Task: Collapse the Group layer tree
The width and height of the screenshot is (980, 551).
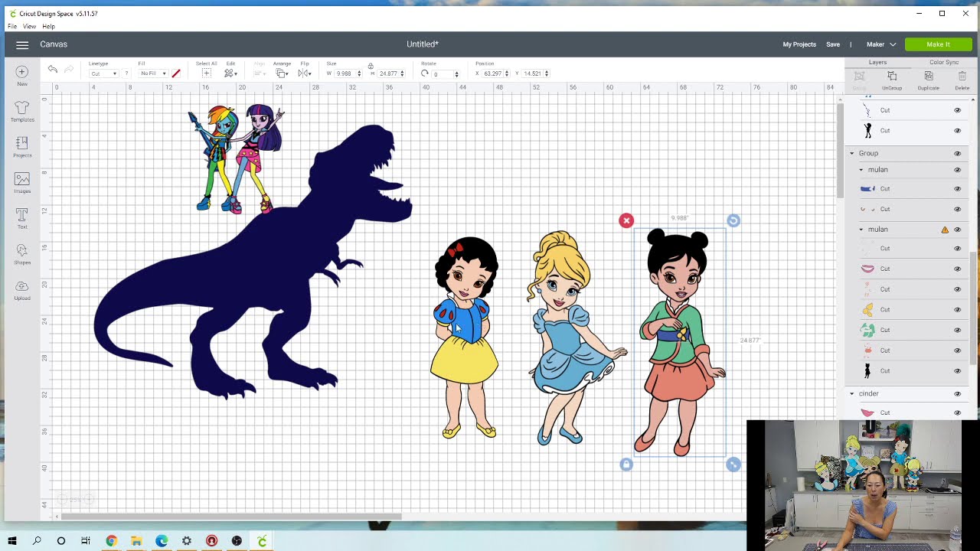Action: click(x=851, y=154)
